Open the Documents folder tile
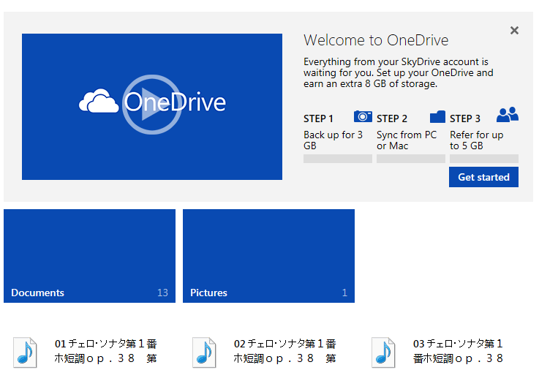The height and width of the screenshot is (392, 539). pos(89,256)
